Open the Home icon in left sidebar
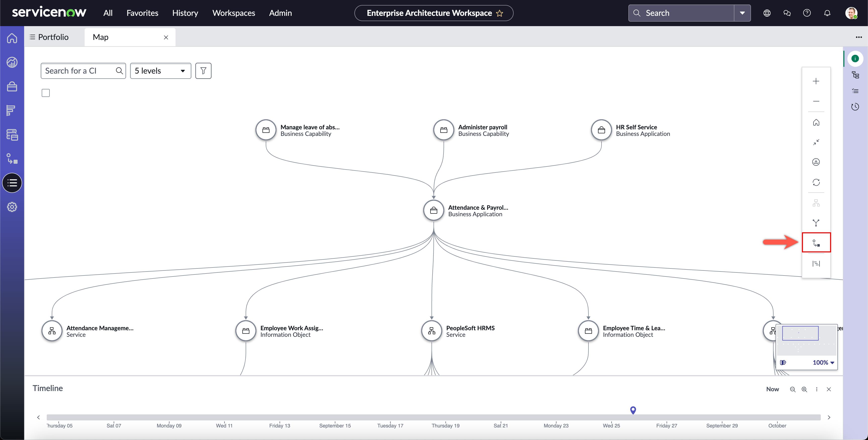 pos(12,38)
